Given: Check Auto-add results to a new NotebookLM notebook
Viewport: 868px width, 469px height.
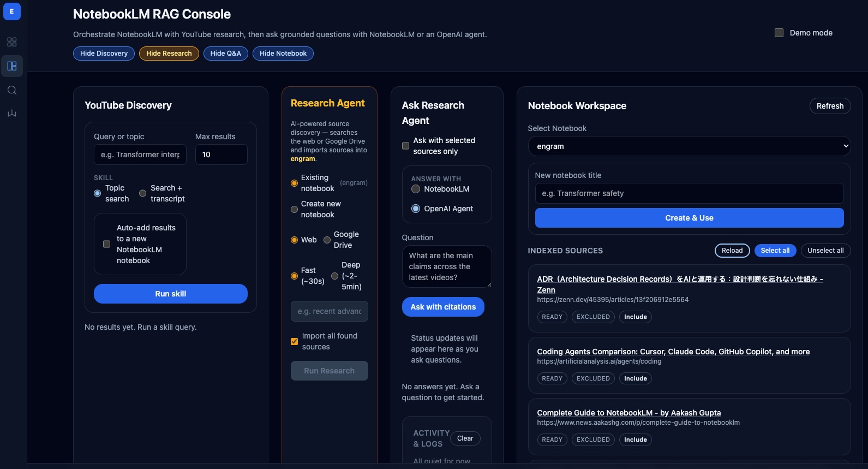Looking at the screenshot, I should (x=106, y=244).
